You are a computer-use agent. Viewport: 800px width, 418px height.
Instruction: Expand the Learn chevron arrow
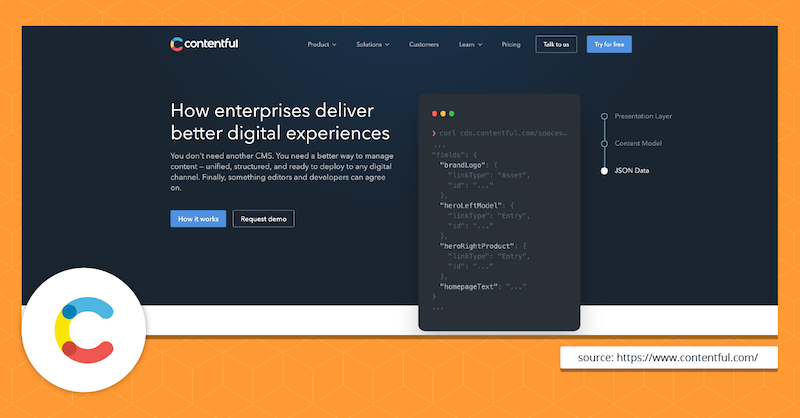(480, 45)
